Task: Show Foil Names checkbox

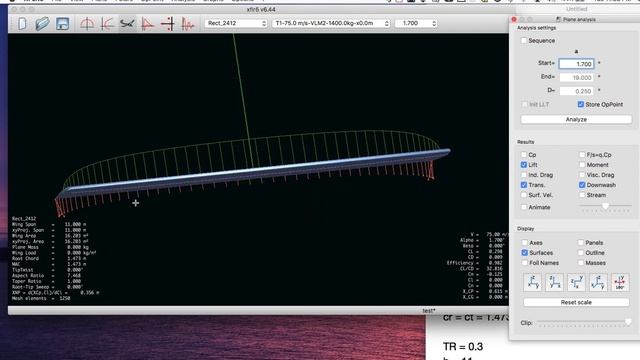Action: (x=524, y=263)
